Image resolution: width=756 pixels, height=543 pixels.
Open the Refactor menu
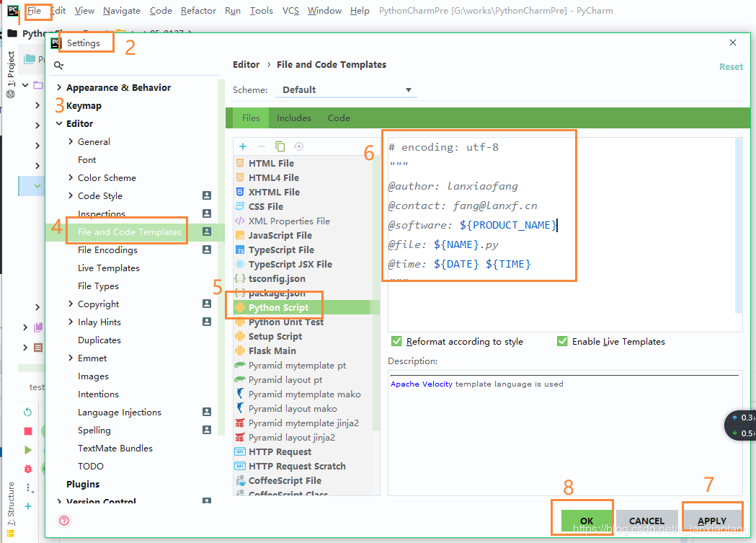[198, 11]
